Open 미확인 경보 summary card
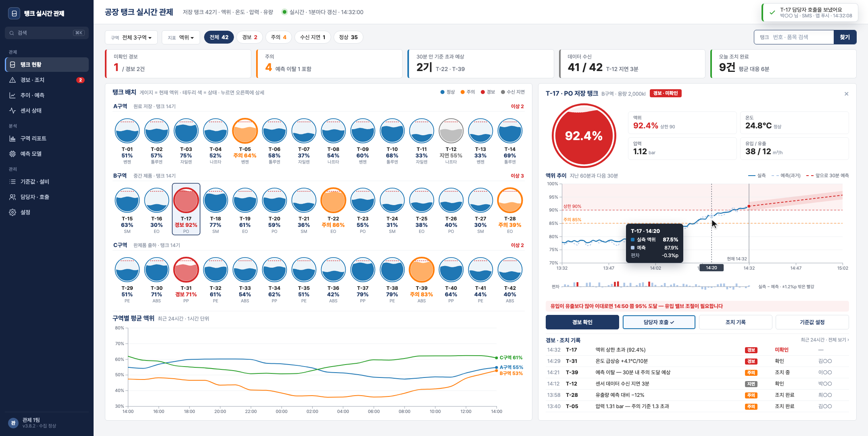This screenshot has height=436, width=868. 178,64
